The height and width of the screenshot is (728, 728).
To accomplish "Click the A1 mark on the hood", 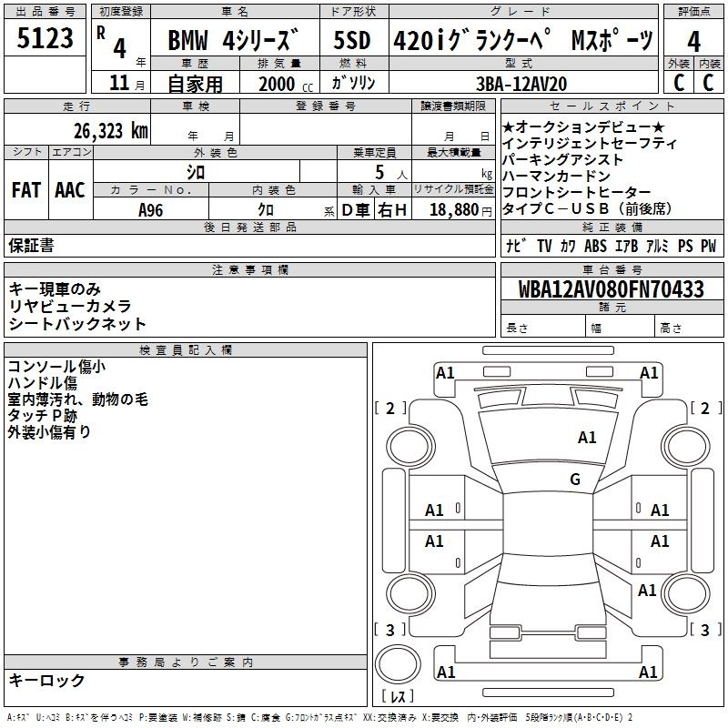I will coord(587,438).
